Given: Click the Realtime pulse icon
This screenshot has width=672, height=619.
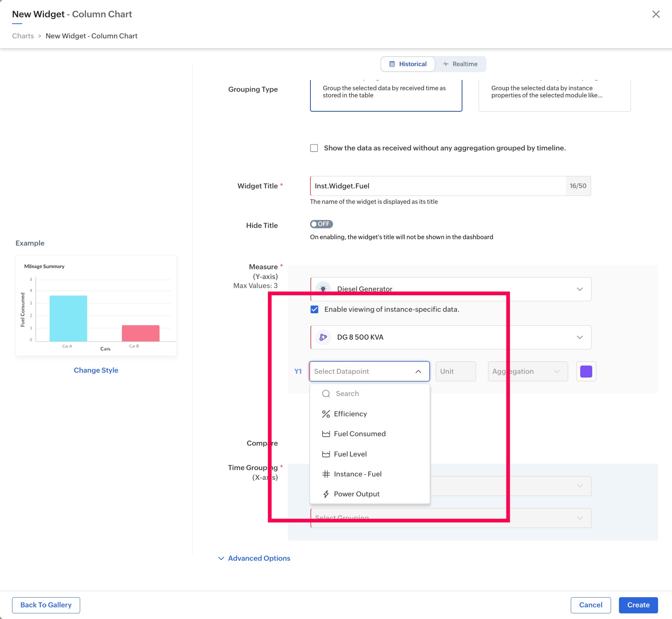Looking at the screenshot, I should [x=446, y=64].
